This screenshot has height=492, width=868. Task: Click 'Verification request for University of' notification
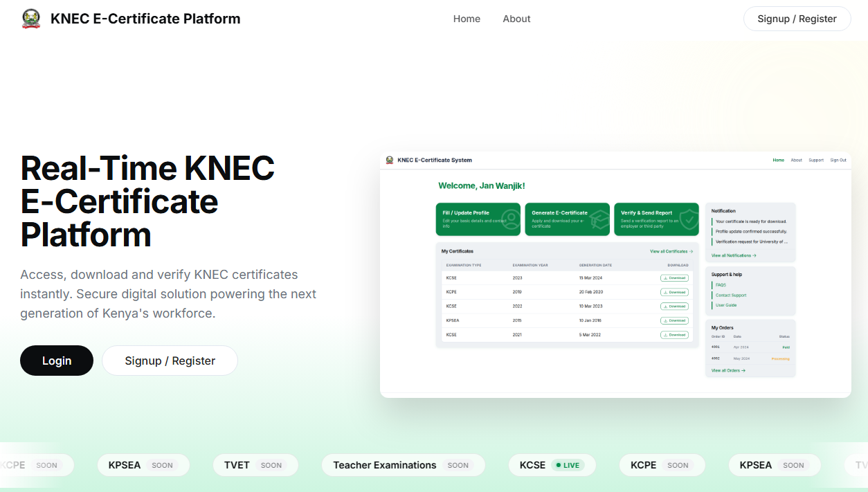click(x=751, y=242)
